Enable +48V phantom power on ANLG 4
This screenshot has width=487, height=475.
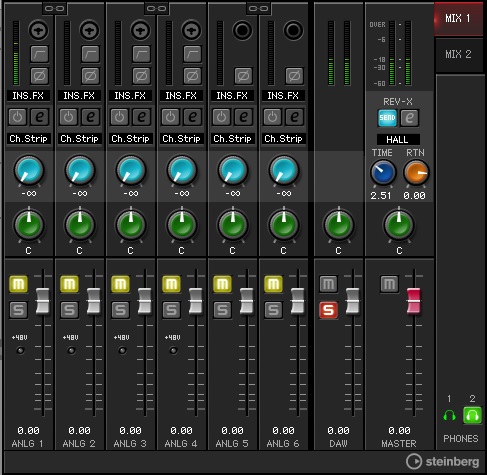173,350
